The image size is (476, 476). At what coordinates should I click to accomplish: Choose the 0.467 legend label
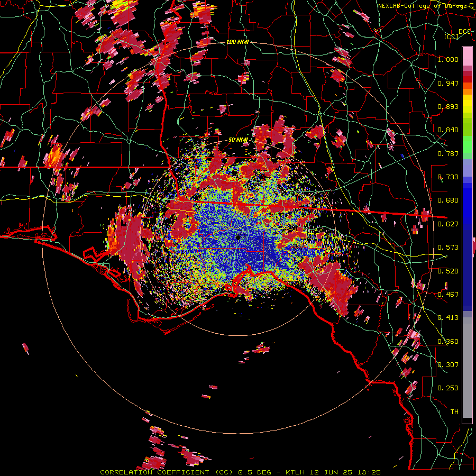[x=448, y=295]
